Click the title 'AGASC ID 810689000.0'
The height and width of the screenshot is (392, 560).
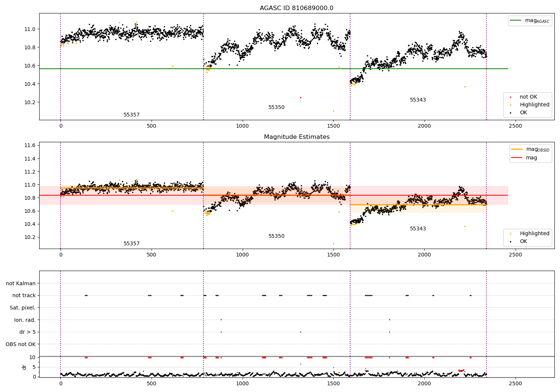pos(296,8)
